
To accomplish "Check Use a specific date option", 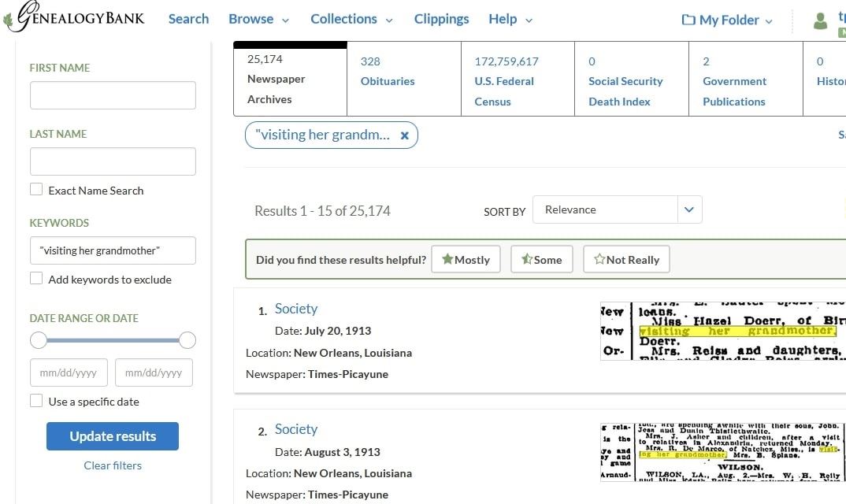I will coord(36,401).
